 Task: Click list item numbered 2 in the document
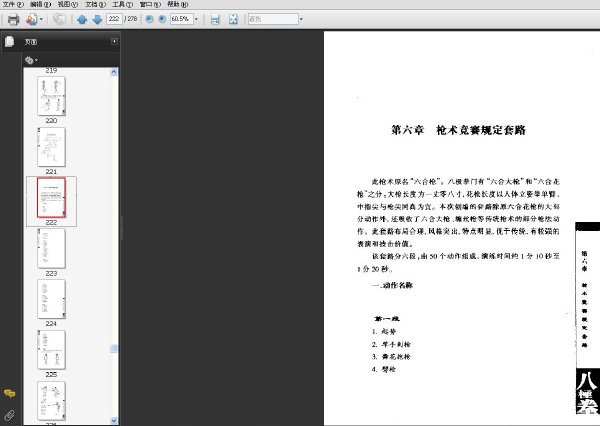click(x=391, y=344)
